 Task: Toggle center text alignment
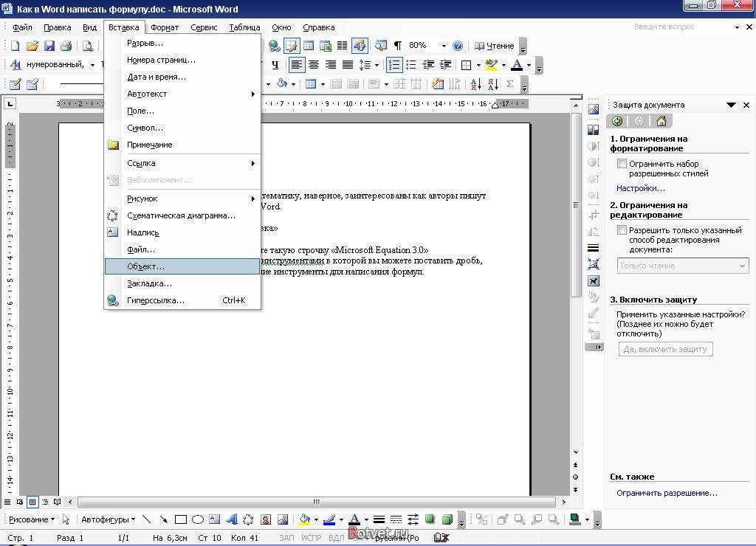[x=314, y=65]
